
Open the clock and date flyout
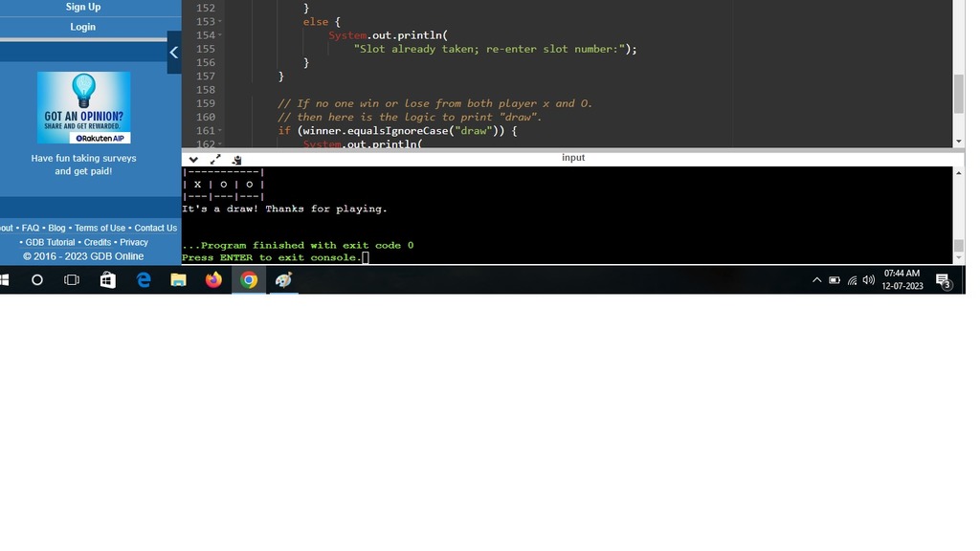(902, 280)
